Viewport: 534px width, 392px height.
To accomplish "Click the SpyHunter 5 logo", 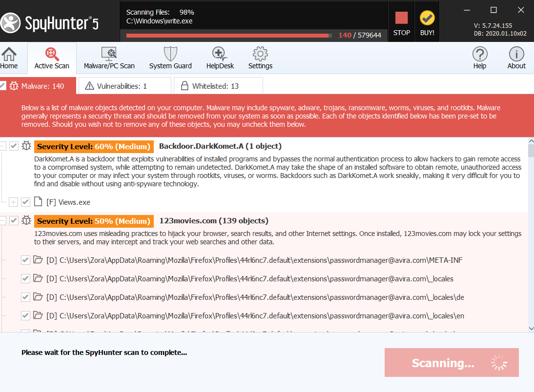I will (50, 23).
